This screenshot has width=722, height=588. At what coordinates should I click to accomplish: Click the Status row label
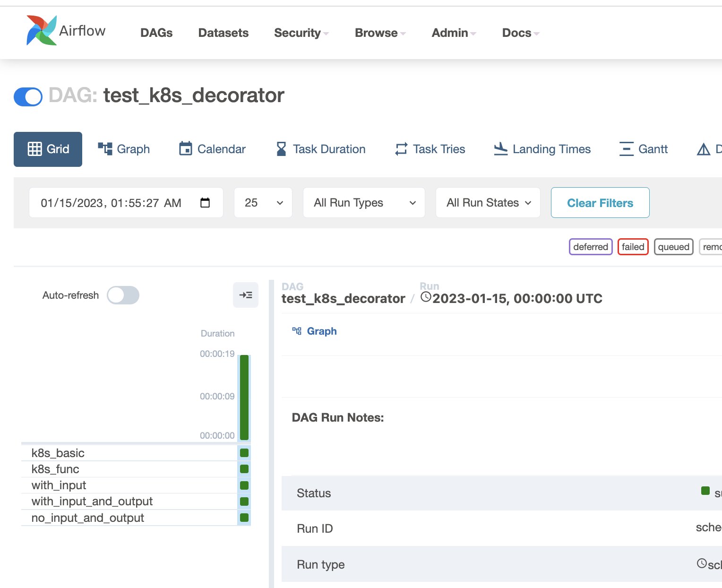point(314,493)
